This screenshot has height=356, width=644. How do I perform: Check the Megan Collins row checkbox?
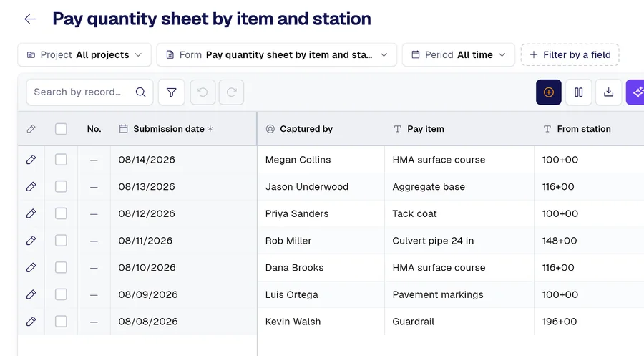click(61, 160)
